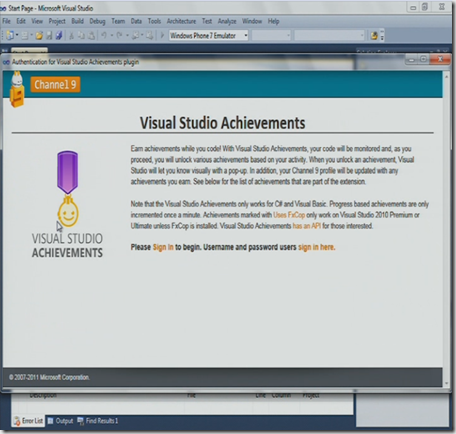
Task: Open the Data menu
Action: [x=136, y=21]
